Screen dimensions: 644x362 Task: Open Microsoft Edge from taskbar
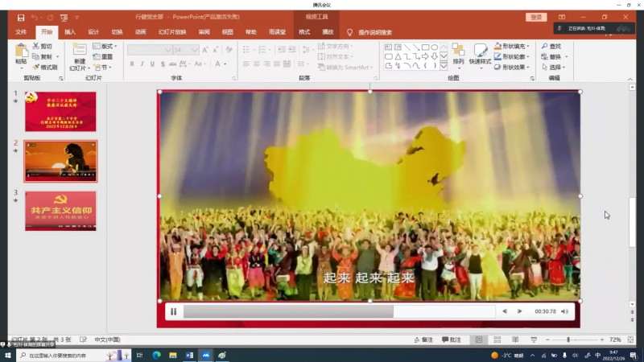pos(156,356)
